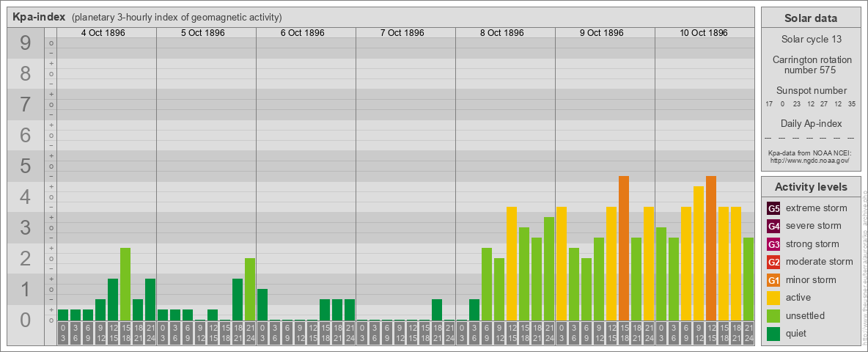Click the 'Daily Ap-index' label
This screenshot has height=352, width=868.
point(811,123)
